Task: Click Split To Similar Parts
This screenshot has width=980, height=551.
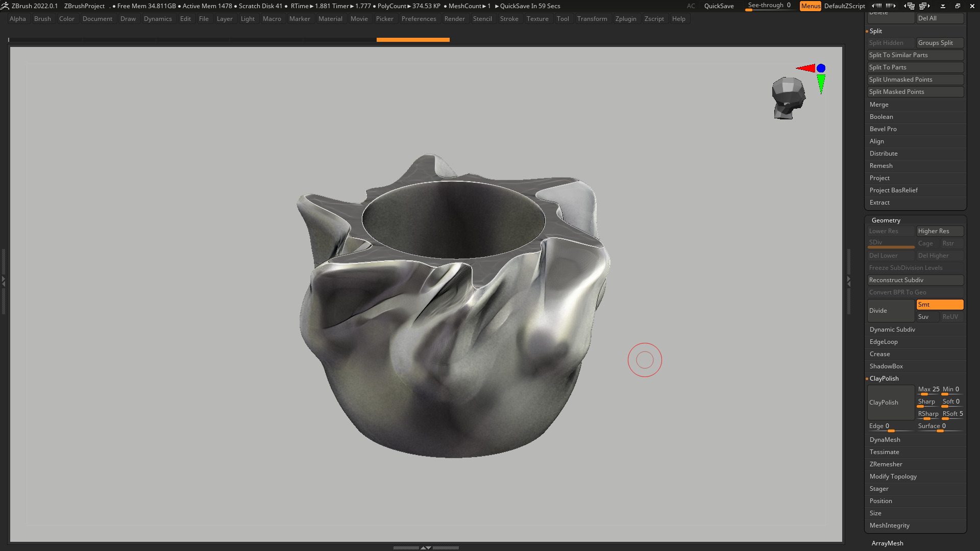Action: [x=915, y=55]
